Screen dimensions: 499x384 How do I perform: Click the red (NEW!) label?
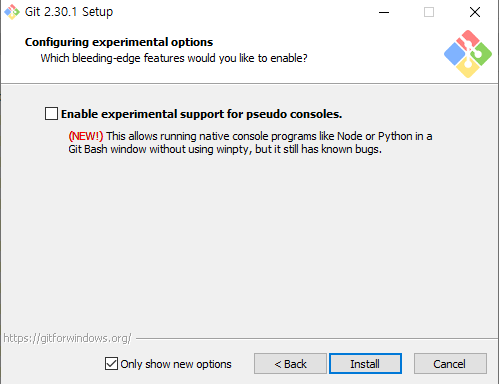coord(86,136)
